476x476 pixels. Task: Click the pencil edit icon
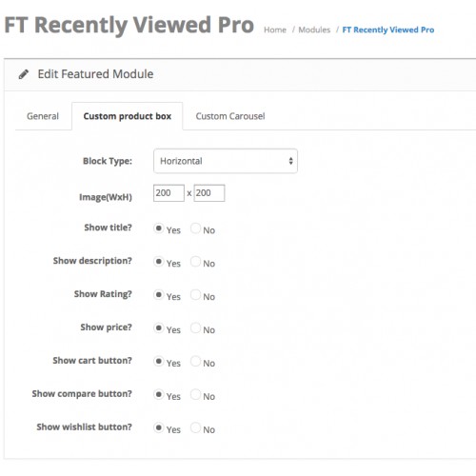click(24, 74)
